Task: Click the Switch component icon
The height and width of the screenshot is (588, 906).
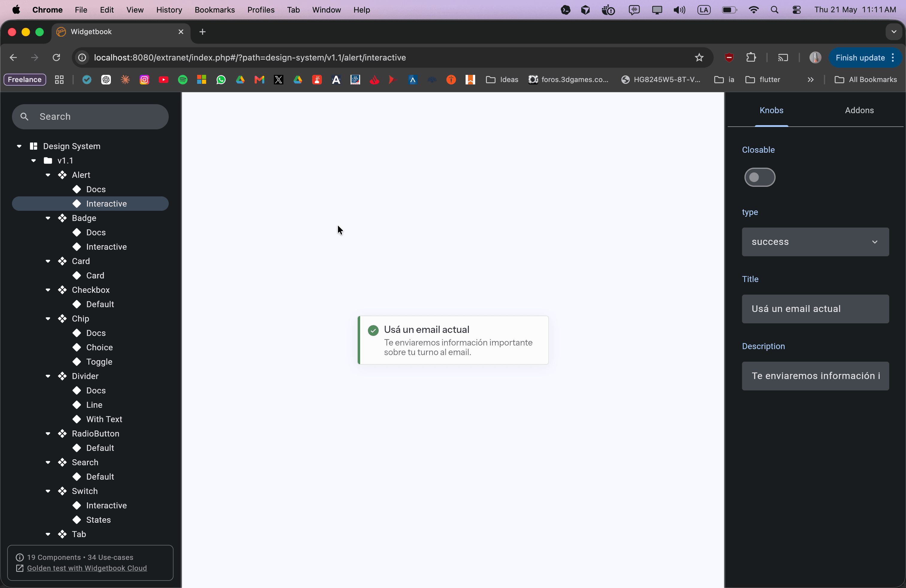Action: pyautogui.click(x=62, y=491)
